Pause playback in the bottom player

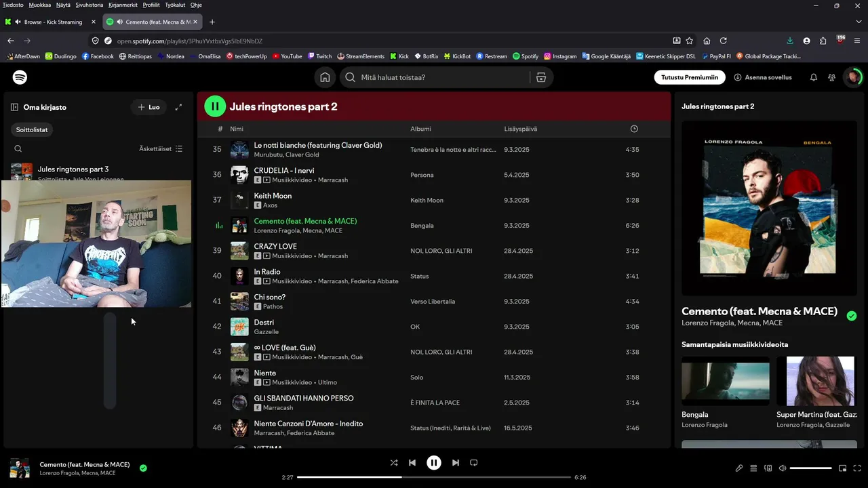point(434,463)
